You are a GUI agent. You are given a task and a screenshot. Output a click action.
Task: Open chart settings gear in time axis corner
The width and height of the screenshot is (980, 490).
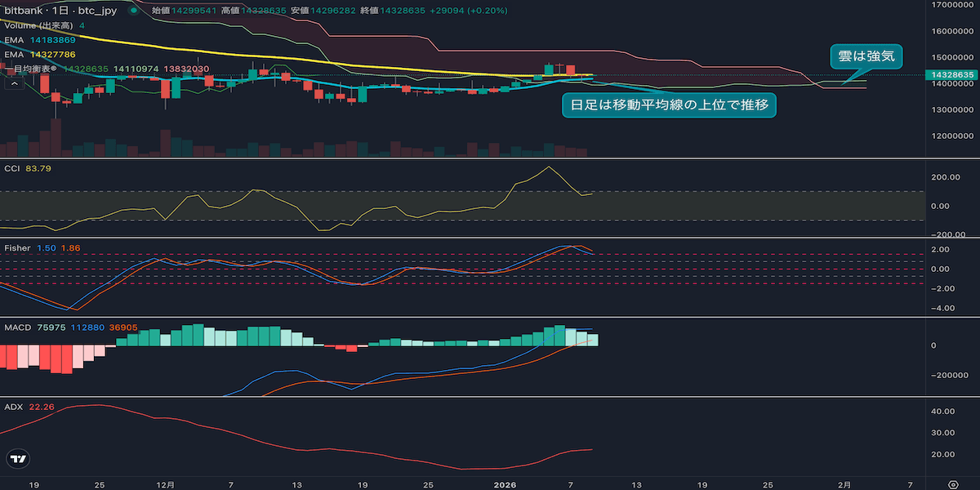coord(952,483)
